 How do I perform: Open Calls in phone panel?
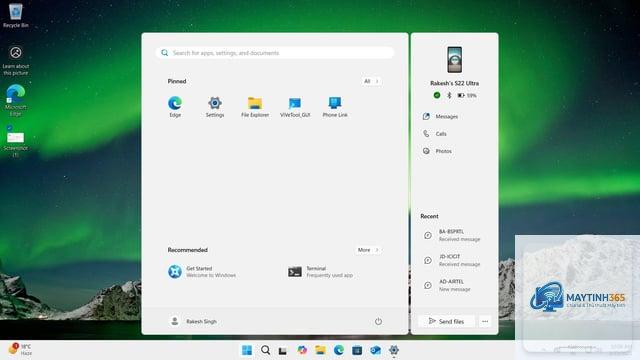(x=435, y=133)
